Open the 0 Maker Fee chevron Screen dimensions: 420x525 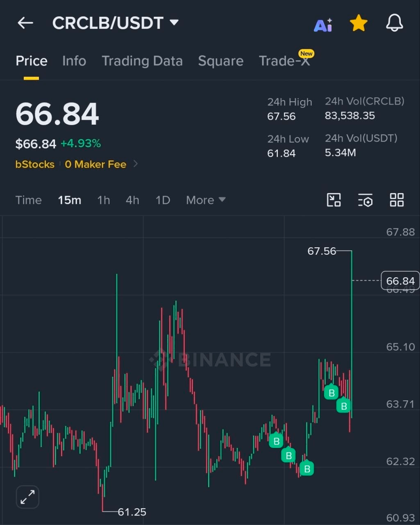tap(136, 164)
